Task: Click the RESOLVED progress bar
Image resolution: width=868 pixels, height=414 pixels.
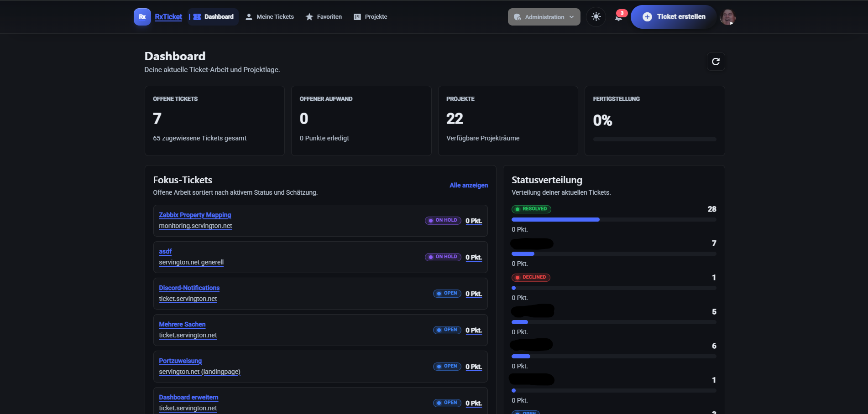Action: (614, 220)
